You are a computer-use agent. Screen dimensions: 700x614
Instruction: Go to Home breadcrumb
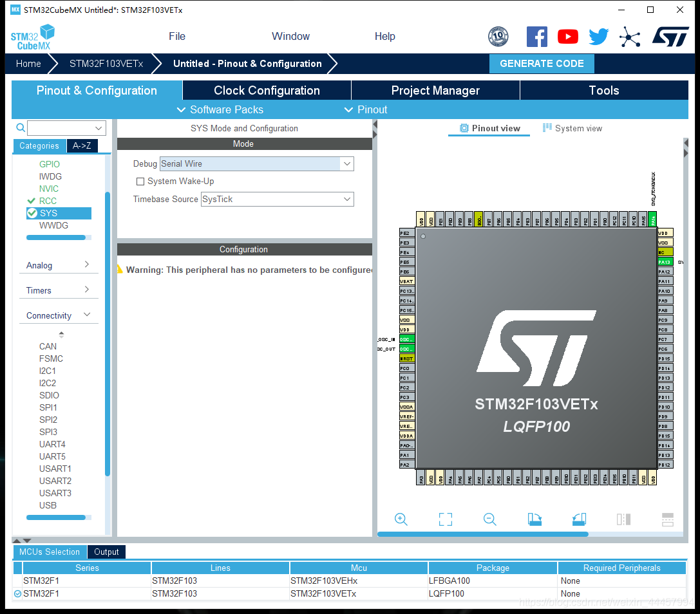28,64
